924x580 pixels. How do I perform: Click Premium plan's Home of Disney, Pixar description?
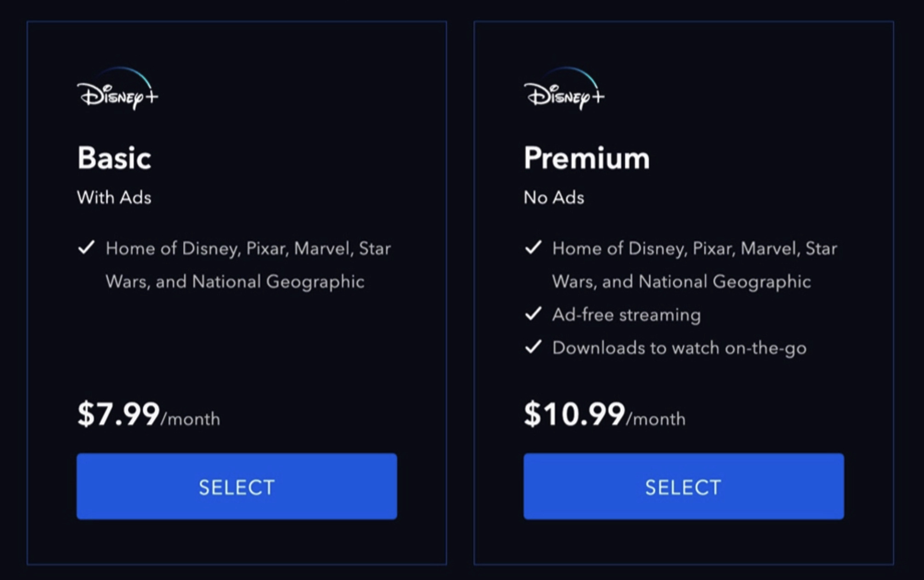tap(695, 248)
